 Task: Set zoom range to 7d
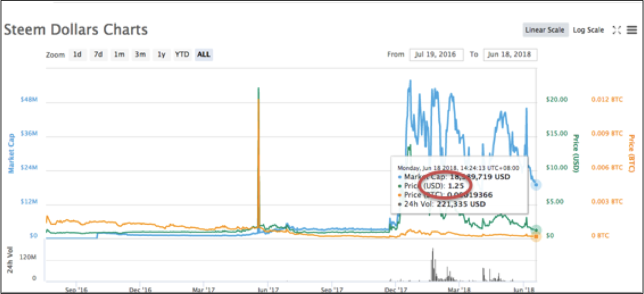(98, 54)
